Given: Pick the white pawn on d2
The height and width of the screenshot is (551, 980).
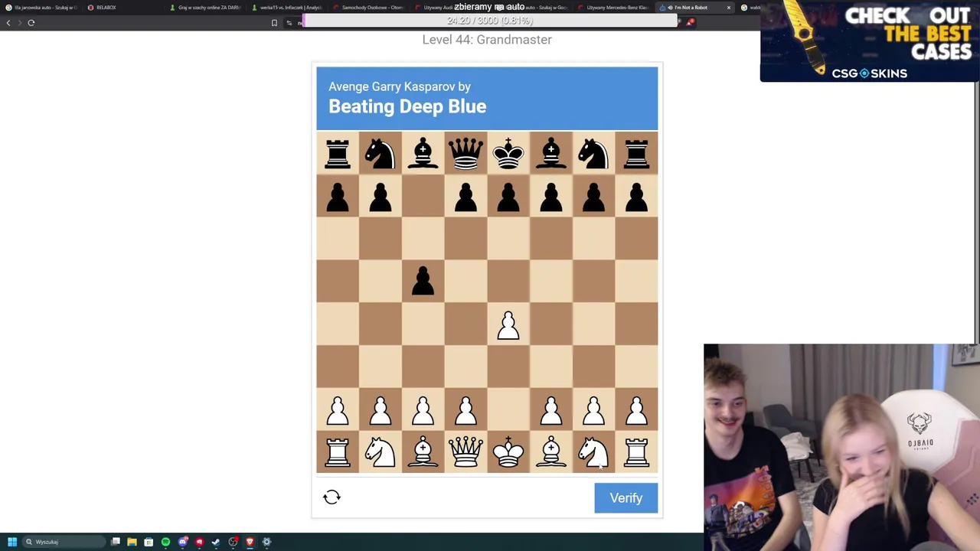Looking at the screenshot, I should tap(465, 409).
